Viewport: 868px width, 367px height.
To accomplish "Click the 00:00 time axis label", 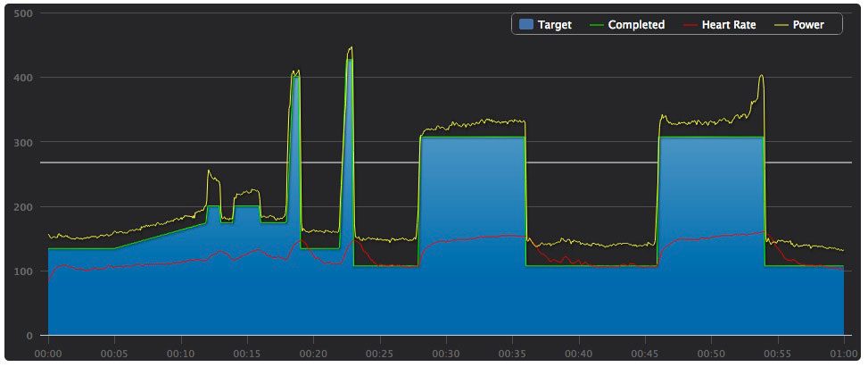I will click(49, 354).
